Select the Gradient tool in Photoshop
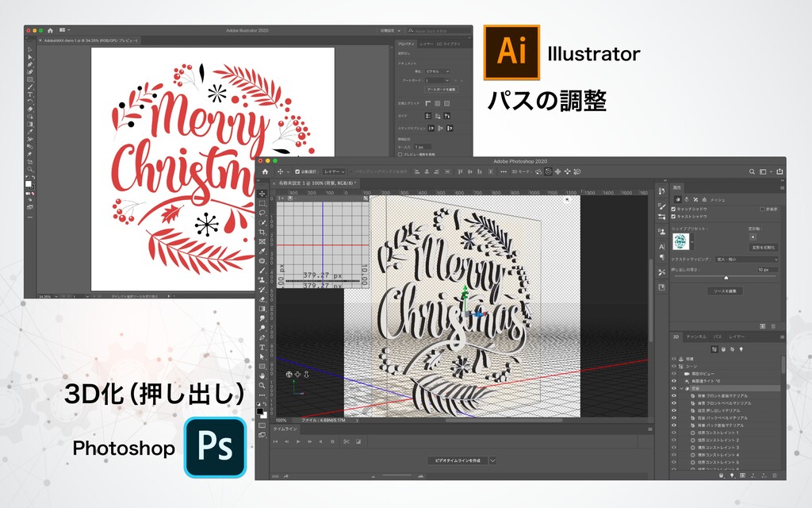This screenshot has width=812, height=508. [x=262, y=309]
